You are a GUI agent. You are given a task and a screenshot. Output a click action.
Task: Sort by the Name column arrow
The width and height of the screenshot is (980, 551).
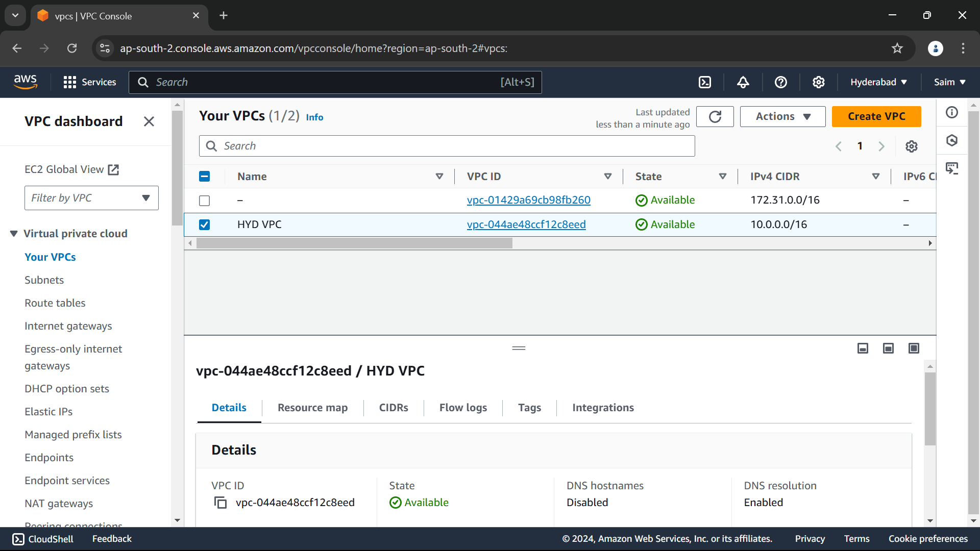pos(439,177)
